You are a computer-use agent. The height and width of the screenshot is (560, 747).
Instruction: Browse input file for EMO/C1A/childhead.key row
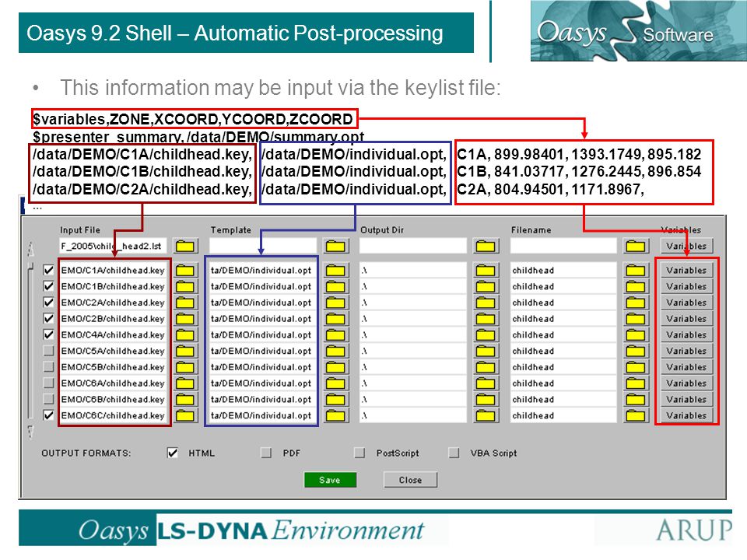click(x=185, y=271)
